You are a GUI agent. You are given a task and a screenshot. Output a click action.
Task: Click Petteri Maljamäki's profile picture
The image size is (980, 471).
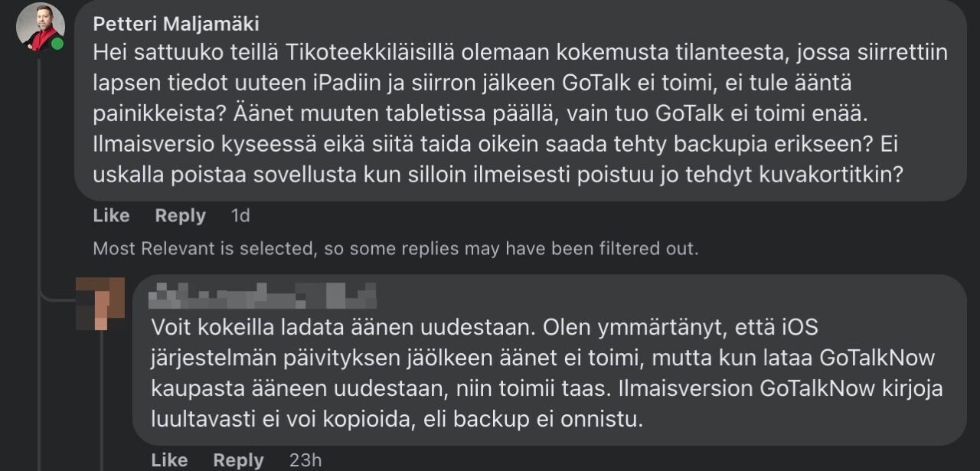40,26
